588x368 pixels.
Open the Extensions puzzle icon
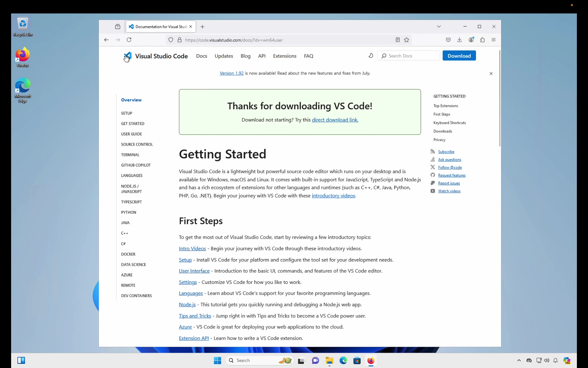tap(482, 40)
